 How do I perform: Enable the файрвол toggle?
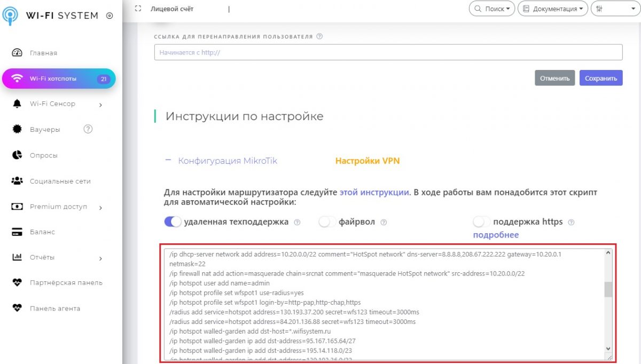tap(327, 222)
